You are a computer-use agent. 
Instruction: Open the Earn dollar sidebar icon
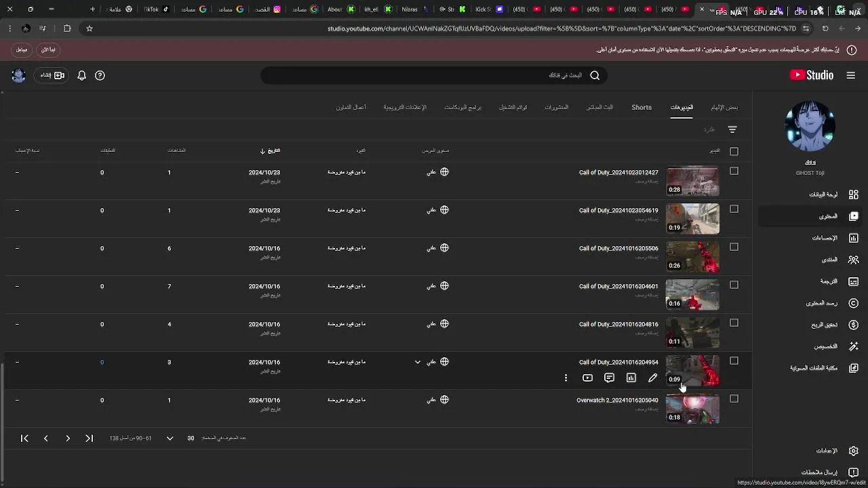pos(853,325)
